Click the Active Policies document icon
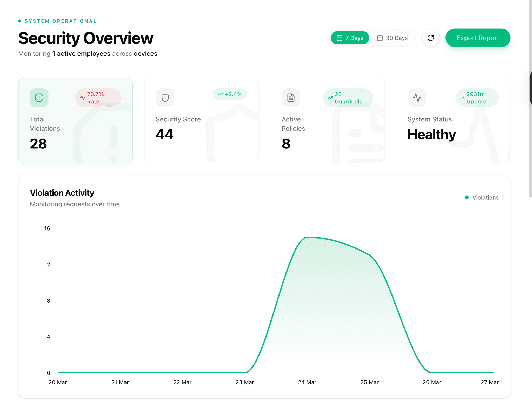The width and height of the screenshot is (532, 400). point(291,98)
